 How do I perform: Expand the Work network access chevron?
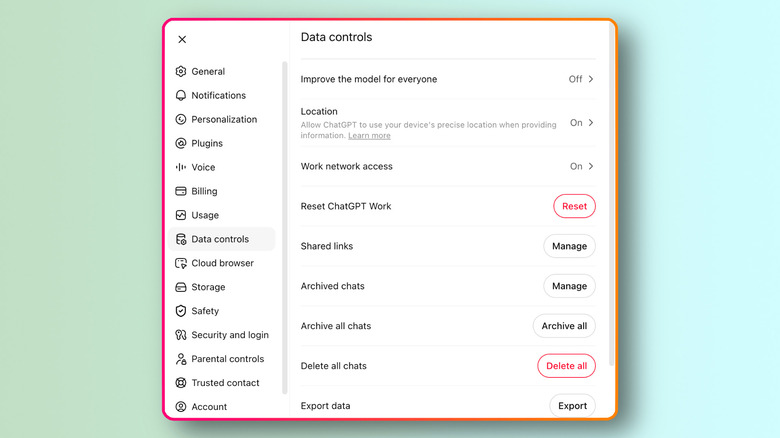(591, 166)
